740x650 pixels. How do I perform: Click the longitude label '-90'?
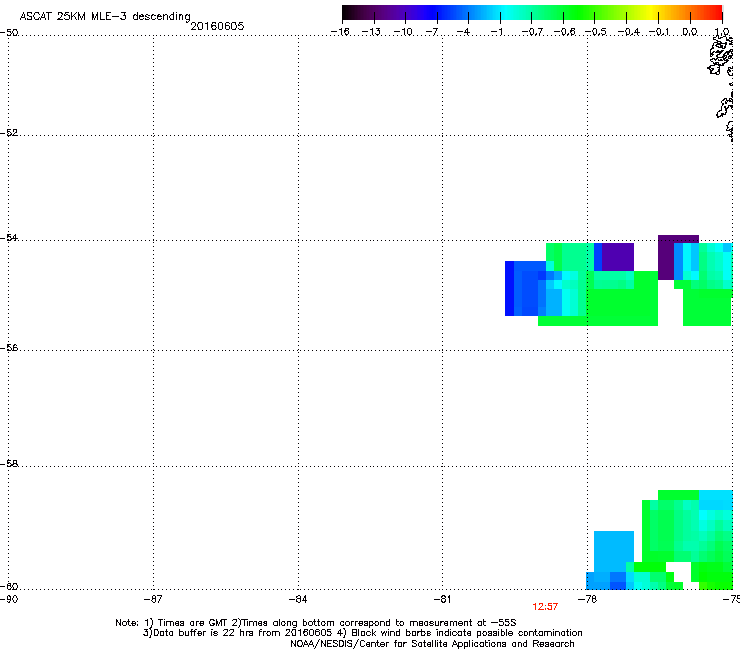tap(9, 599)
